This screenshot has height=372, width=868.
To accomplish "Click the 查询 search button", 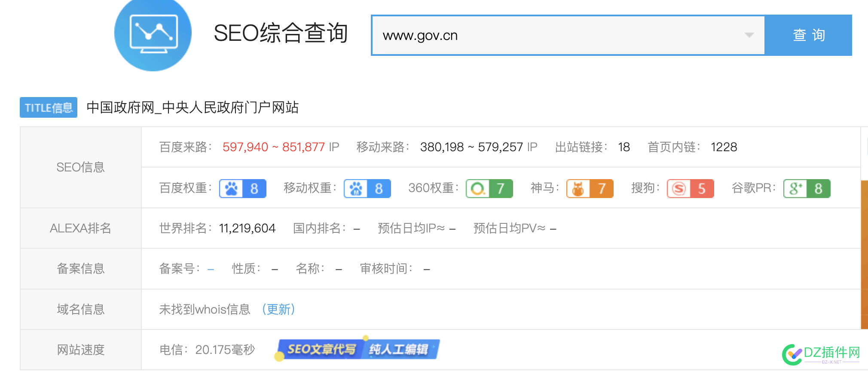I will (808, 35).
